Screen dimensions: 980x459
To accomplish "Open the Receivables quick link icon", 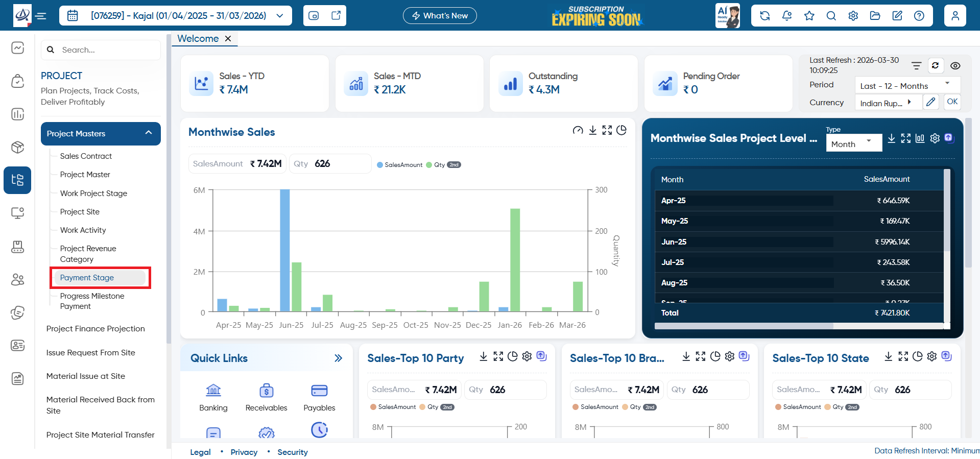I will coord(266,391).
